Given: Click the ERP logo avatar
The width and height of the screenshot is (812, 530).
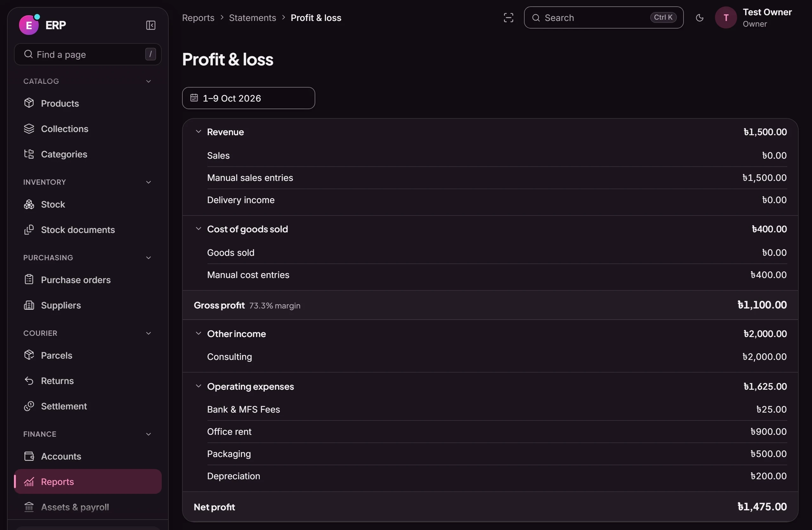Looking at the screenshot, I should tap(29, 25).
